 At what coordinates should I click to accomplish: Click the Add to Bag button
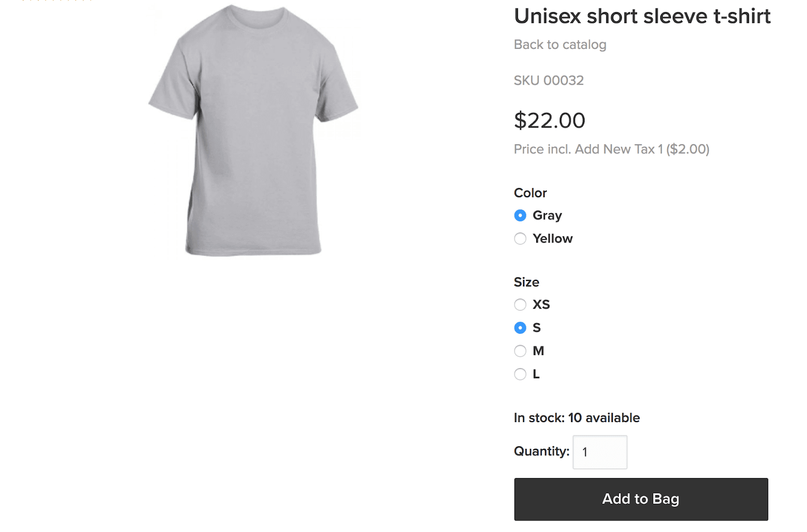(x=641, y=499)
